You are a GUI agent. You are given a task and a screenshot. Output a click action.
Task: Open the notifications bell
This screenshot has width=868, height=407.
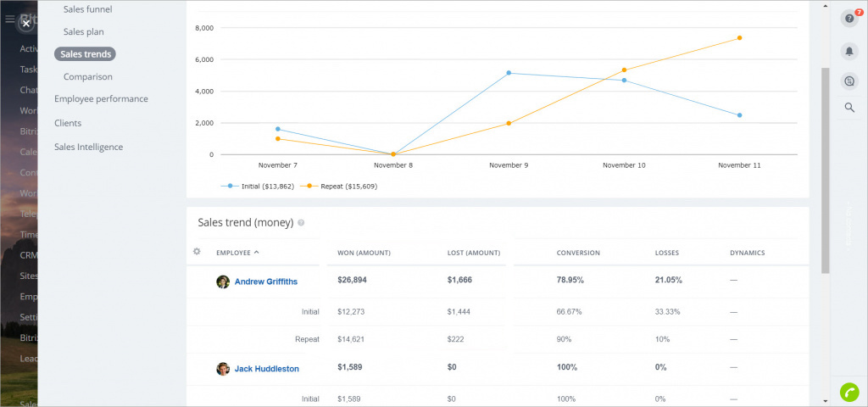pyautogui.click(x=849, y=52)
